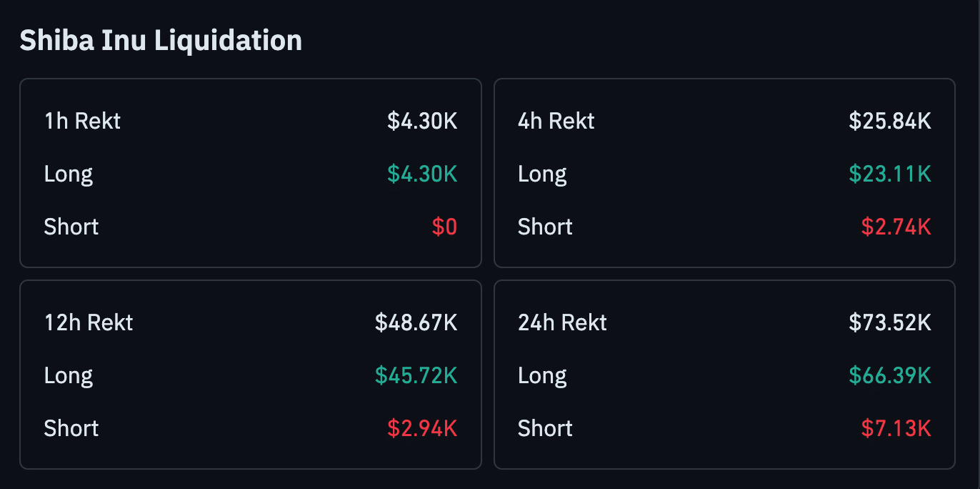
Task: Click the 1h Short value $0
Action: click(x=444, y=227)
